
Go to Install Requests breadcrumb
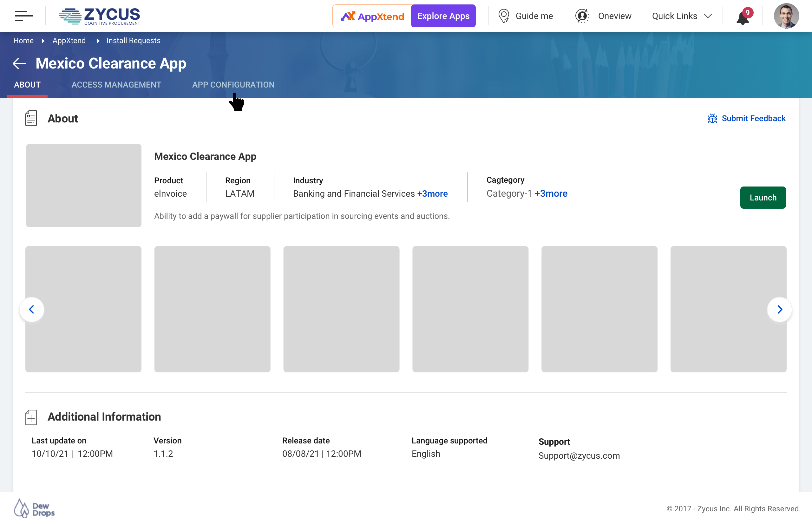click(133, 41)
